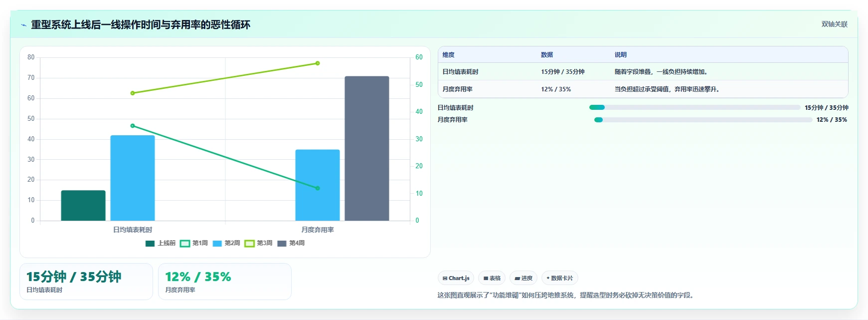
Task: Click the light-green line point above 月度弃用率
Action: pos(318,63)
